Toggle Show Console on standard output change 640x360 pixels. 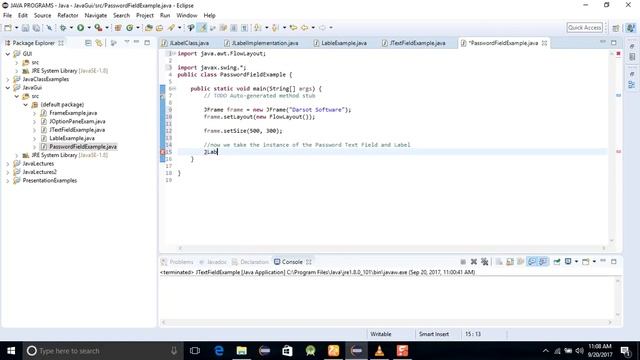coord(531,262)
